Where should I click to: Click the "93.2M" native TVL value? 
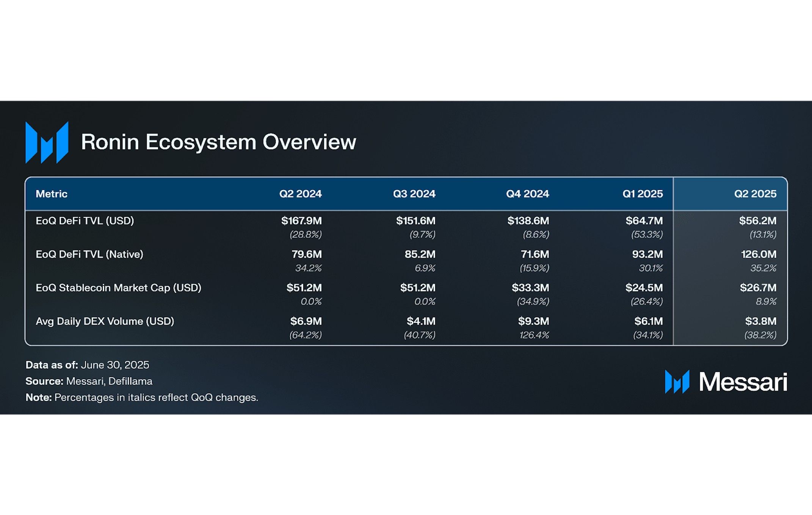[x=647, y=254]
